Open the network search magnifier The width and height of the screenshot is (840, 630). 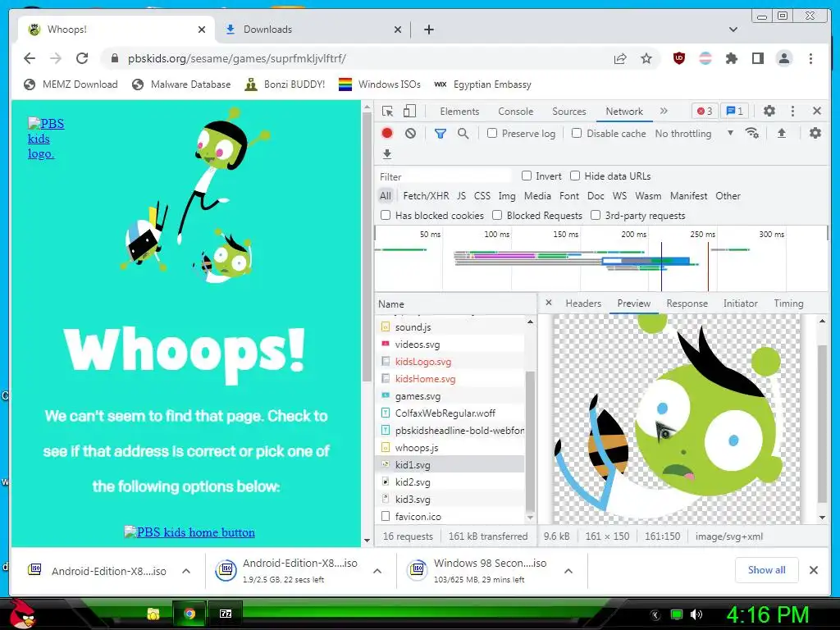[463, 134]
